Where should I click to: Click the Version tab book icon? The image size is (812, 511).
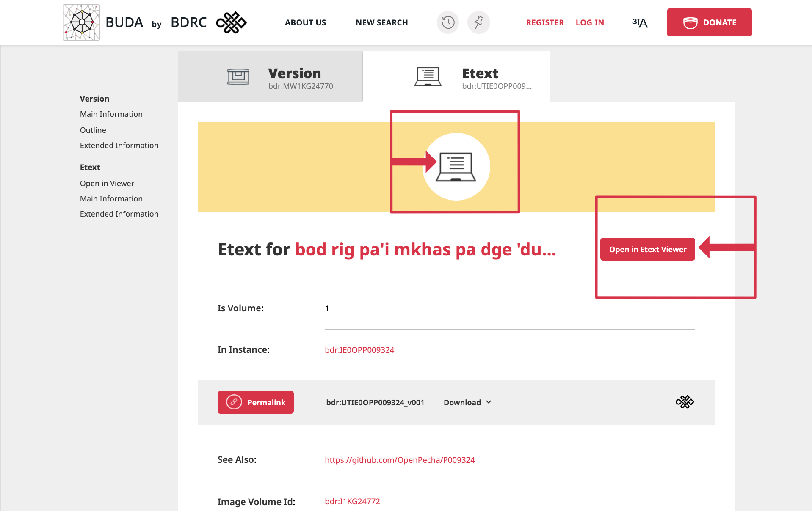click(238, 77)
